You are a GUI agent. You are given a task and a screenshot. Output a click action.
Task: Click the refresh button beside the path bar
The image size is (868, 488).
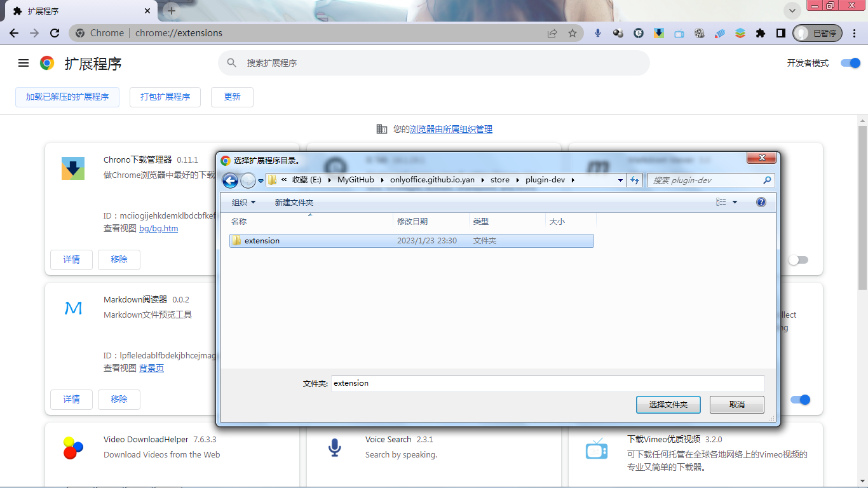click(635, 180)
